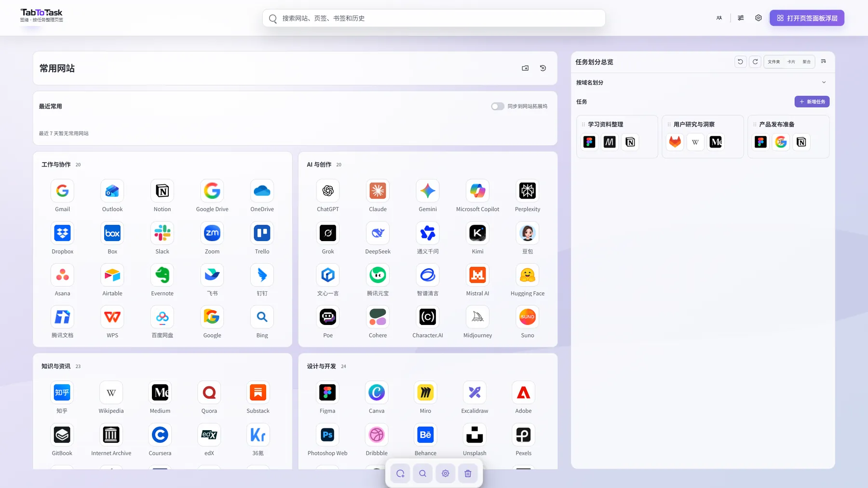The width and height of the screenshot is (868, 488).
Task: Open the 通义千问 shortcut
Action: (428, 233)
